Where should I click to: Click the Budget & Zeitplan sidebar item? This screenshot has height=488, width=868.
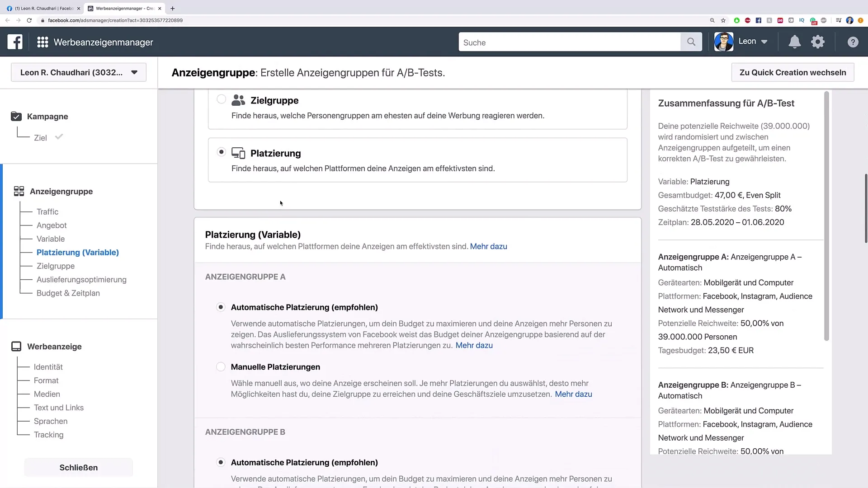click(x=68, y=292)
